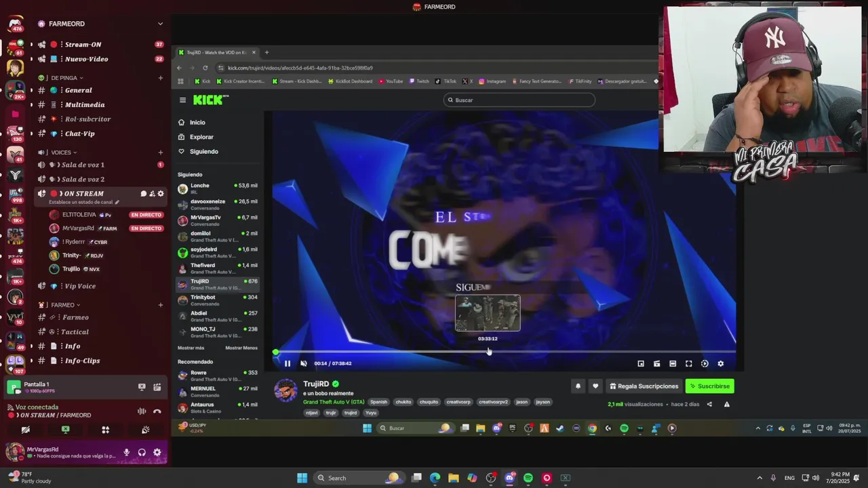This screenshot has width=868, height=488.
Task: Join Sala de voz 1 voice channel
Action: 100,165
